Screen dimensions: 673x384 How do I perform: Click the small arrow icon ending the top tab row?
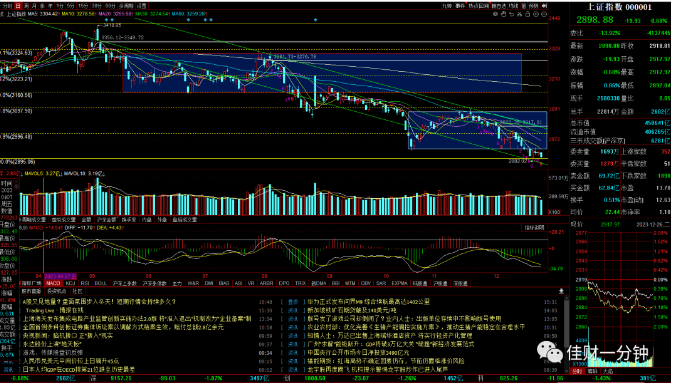[x=544, y=6]
